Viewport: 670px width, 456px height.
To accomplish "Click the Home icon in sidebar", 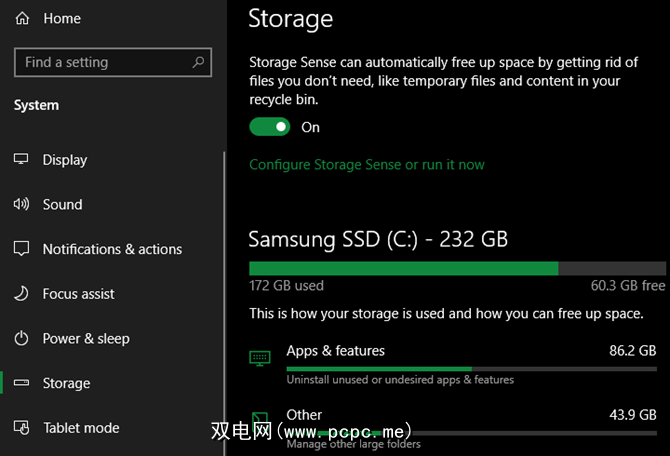I will (22, 18).
